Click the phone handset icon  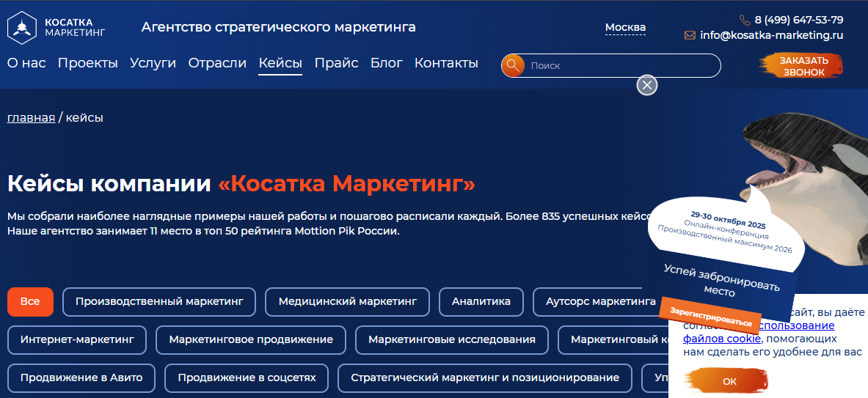point(745,21)
